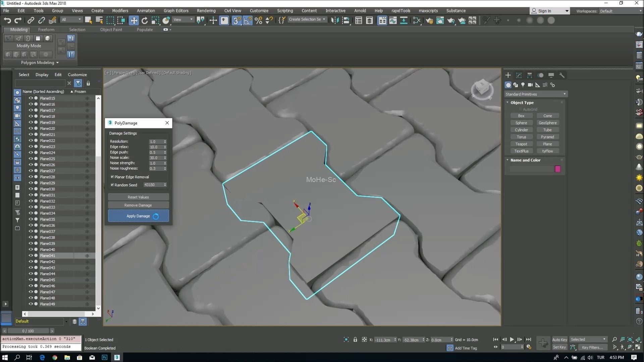Click the pink object color swatch

pyautogui.click(x=557, y=169)
